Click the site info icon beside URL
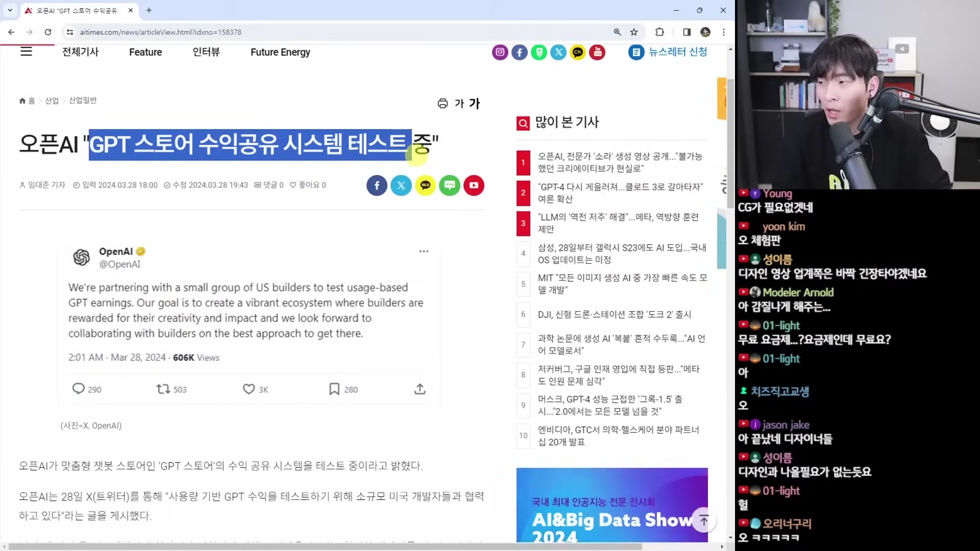This screenshot has width=980, height=551. (70, 32)
